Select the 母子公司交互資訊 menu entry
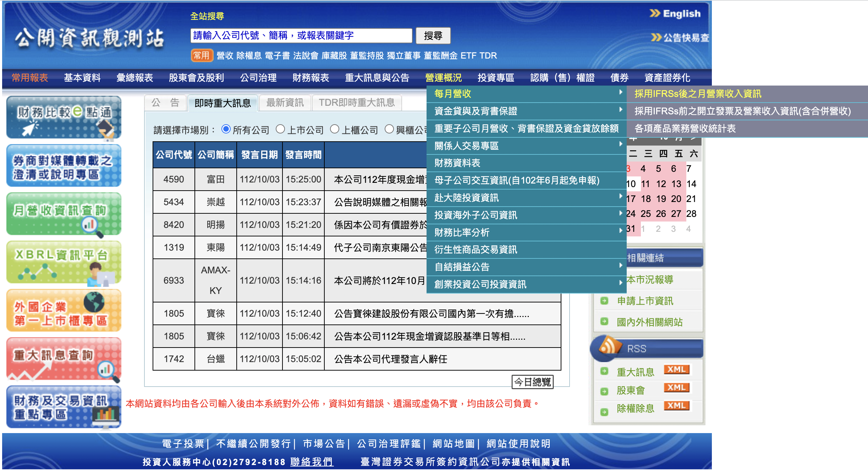The width and height of the screenshot is (868, 470). pos(527,180)
